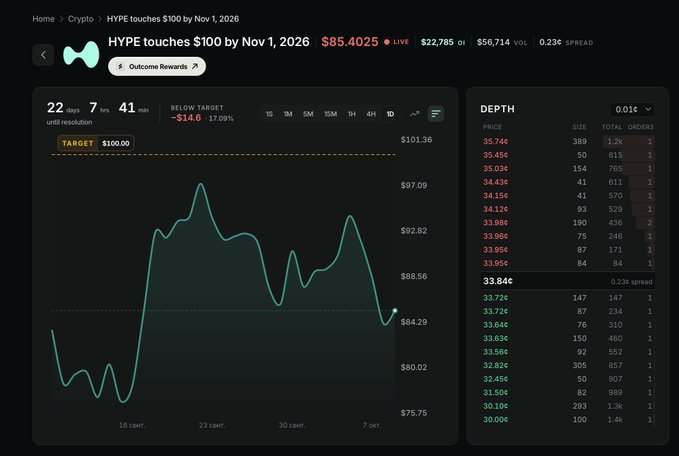Screen dimensions: 679x456
Task: Select ask price 35.45¢
Action: tap(496, 155)
